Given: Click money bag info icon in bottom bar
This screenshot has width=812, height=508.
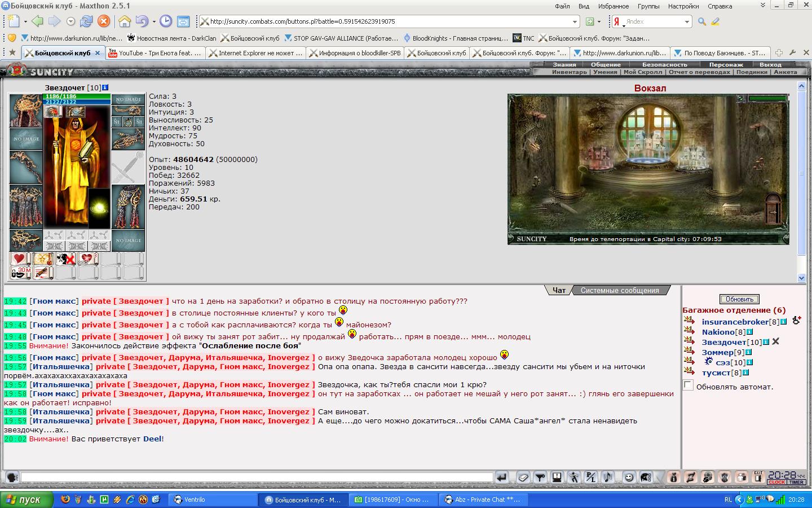Looking at the screenshot, I should (673, 478).
